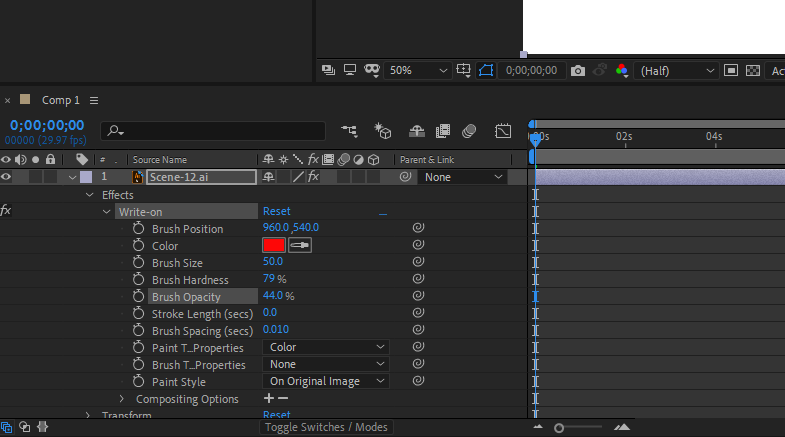Toggle the Draft 3D icon
The width and height of the screenshot is (785, 437).
(x=382, y=131)
